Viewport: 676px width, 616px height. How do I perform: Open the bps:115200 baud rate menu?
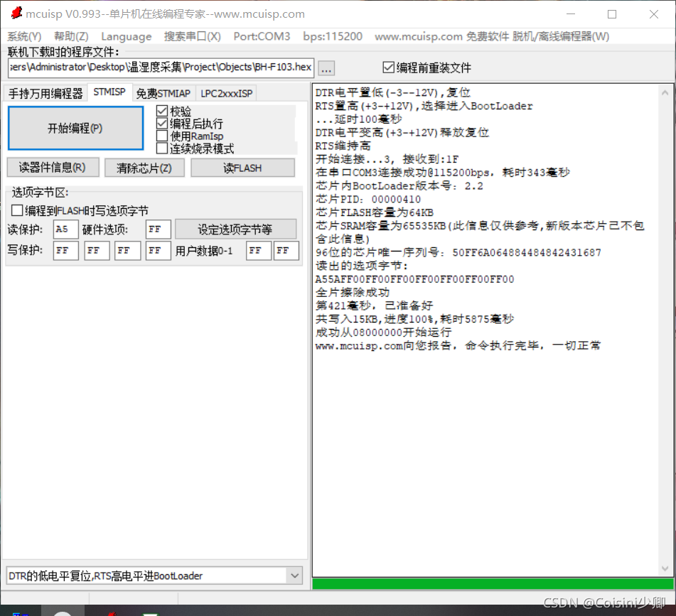333,37
